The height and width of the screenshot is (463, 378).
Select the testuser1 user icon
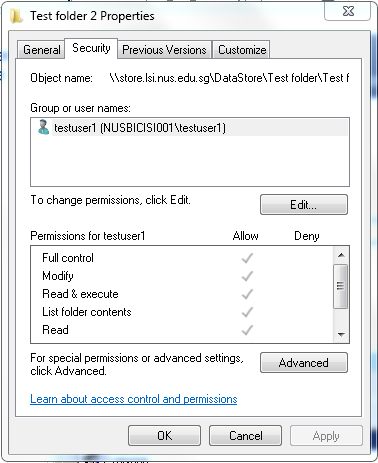(43, 127)
